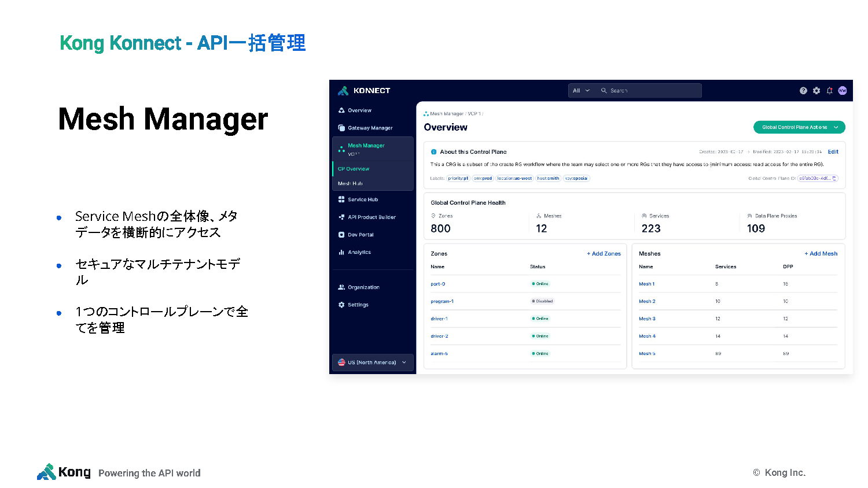Click the Online status badge for port-0
The image size is (868, 488).
coord(540,284)
